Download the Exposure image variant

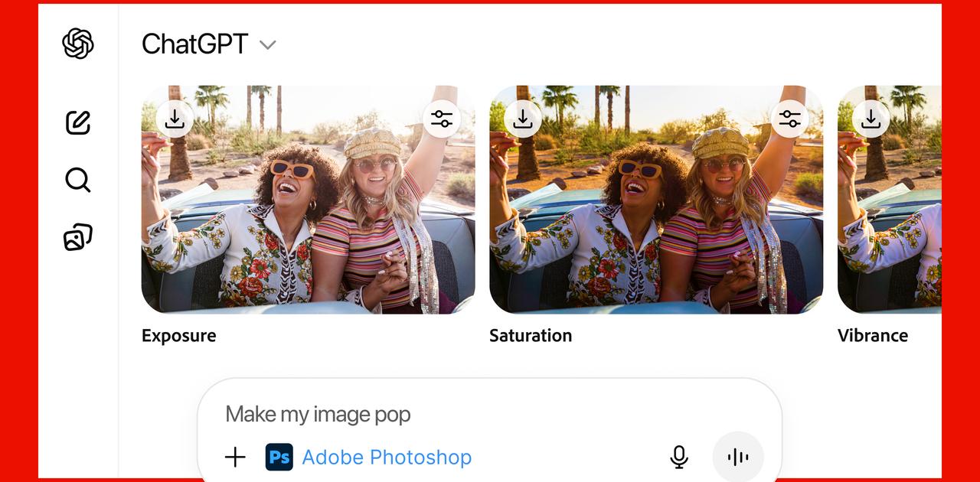175,119
